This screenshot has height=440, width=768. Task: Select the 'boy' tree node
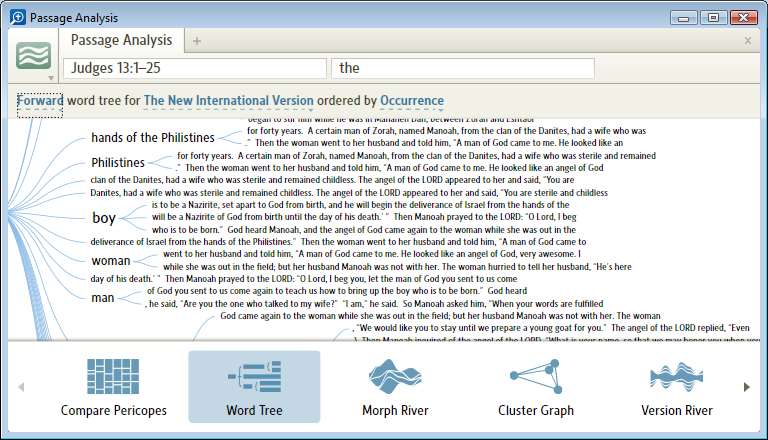point(104,218)
